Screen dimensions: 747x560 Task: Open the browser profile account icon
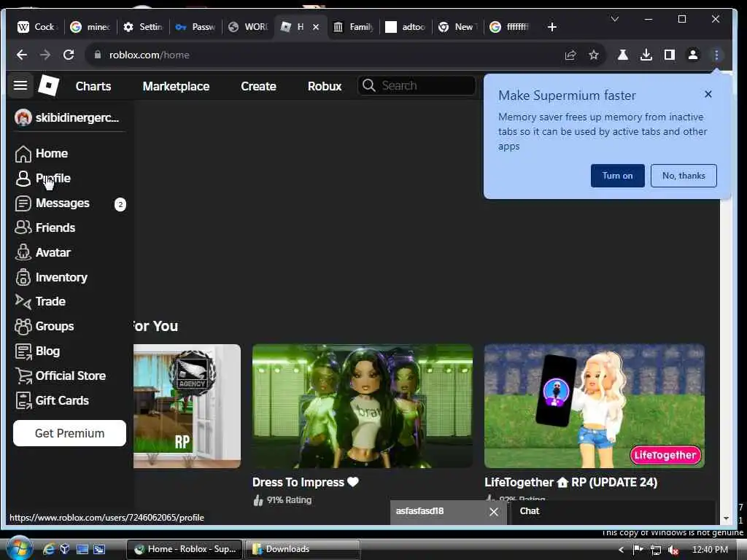point(693,55)
